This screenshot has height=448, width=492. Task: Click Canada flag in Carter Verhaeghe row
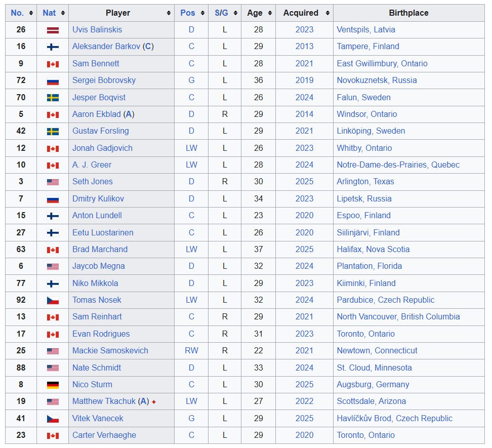pyautogui.click(x=53, y=436)
